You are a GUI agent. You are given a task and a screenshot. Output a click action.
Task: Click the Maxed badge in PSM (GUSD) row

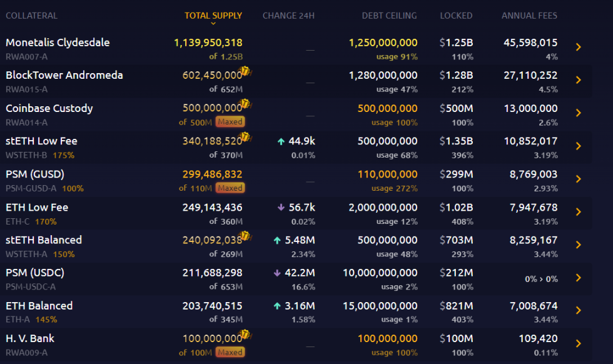click(x=230, y=188)
